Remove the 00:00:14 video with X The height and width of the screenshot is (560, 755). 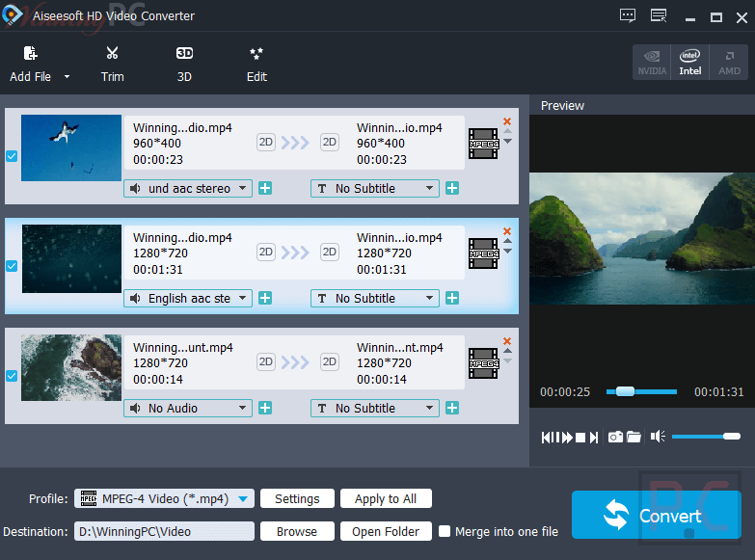point(507,341)
